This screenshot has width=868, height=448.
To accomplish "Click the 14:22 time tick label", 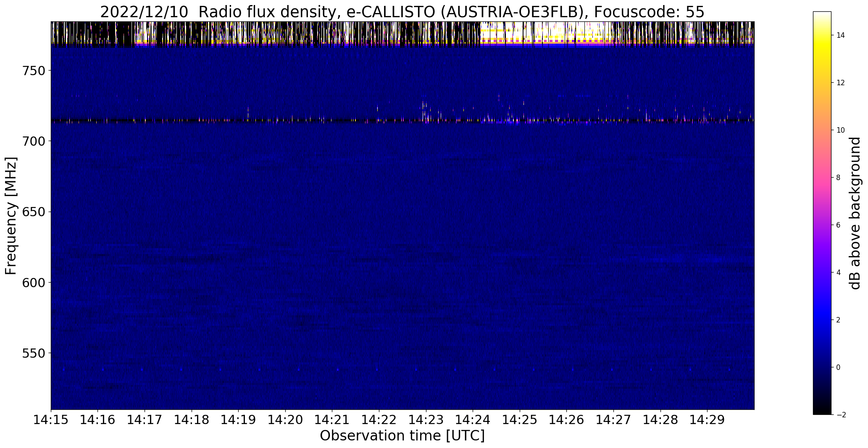I will (x=379, y=420).
